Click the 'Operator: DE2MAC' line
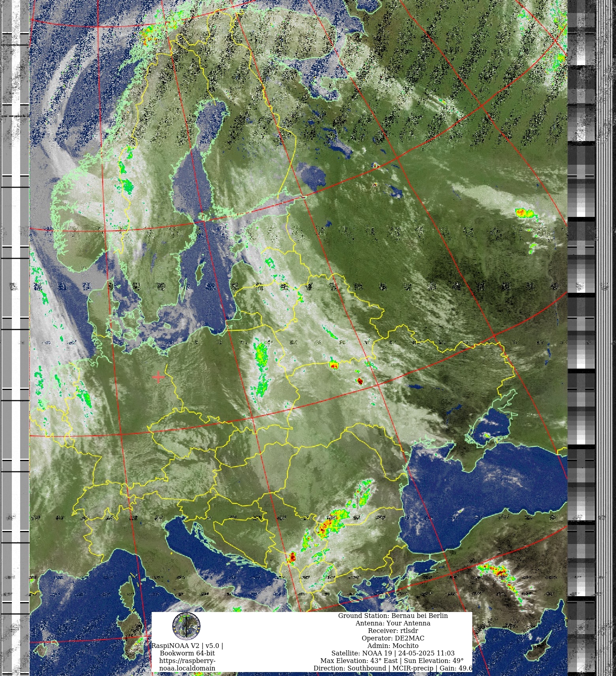Viewport: 616px width, 676px height. [393, 638]
